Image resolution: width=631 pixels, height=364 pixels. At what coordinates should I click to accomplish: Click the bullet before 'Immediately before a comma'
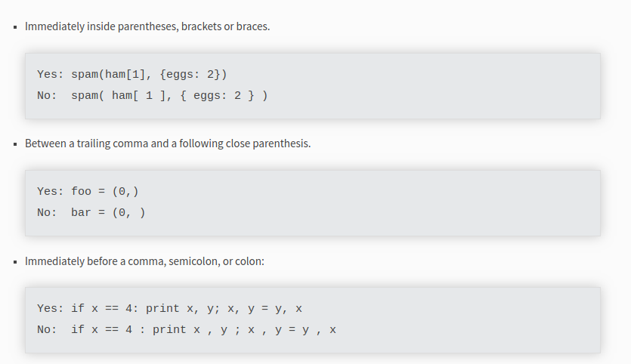pos(15,262)
